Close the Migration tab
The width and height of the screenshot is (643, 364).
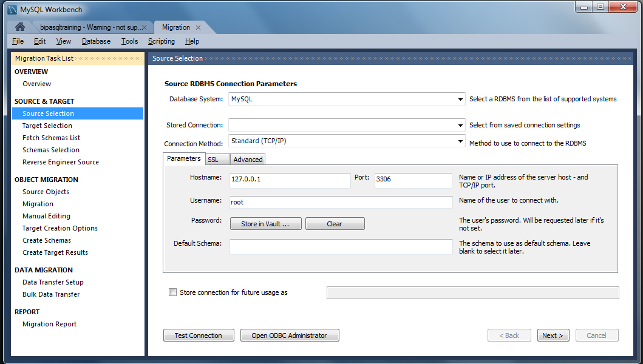click(198, 27)
